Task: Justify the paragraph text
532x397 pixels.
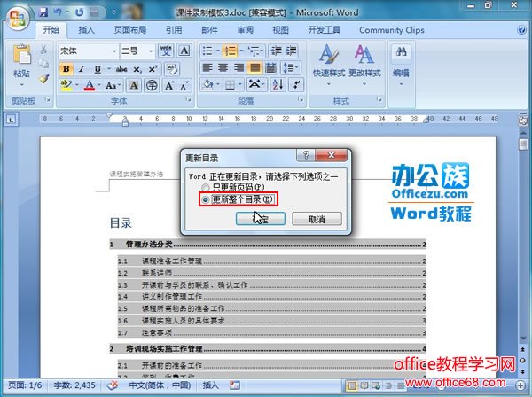Action: [254, 68]
